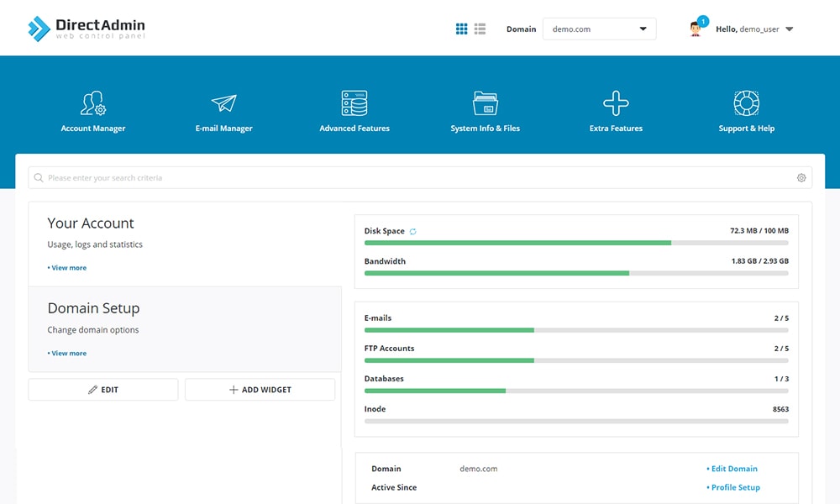Select Advanced Features
840x504 pixels.
[x=354, y=109]
